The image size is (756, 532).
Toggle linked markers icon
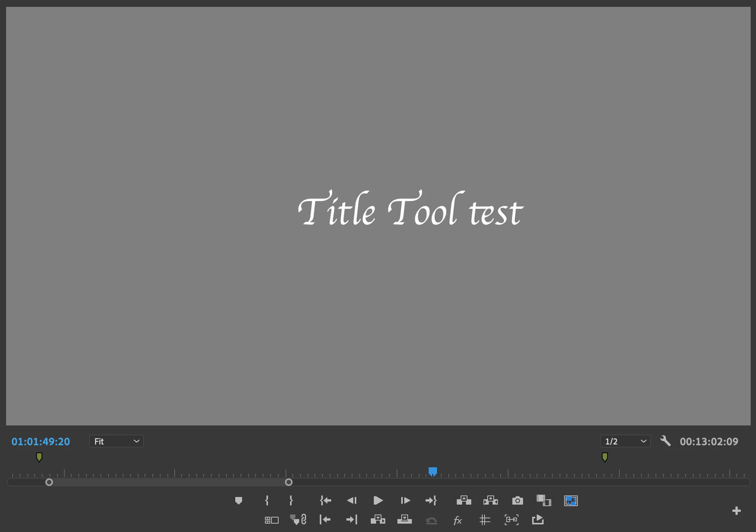298,519
